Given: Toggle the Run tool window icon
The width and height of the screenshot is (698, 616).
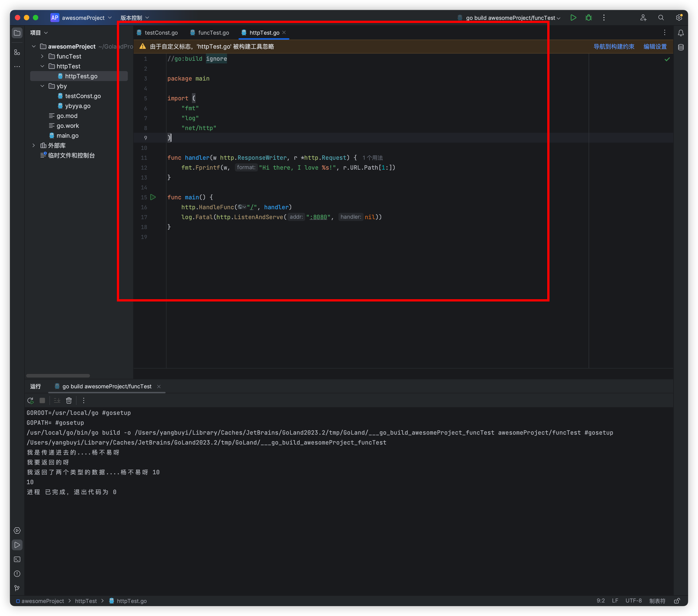Looking at the screenshot, I should [x=17, y=545].
